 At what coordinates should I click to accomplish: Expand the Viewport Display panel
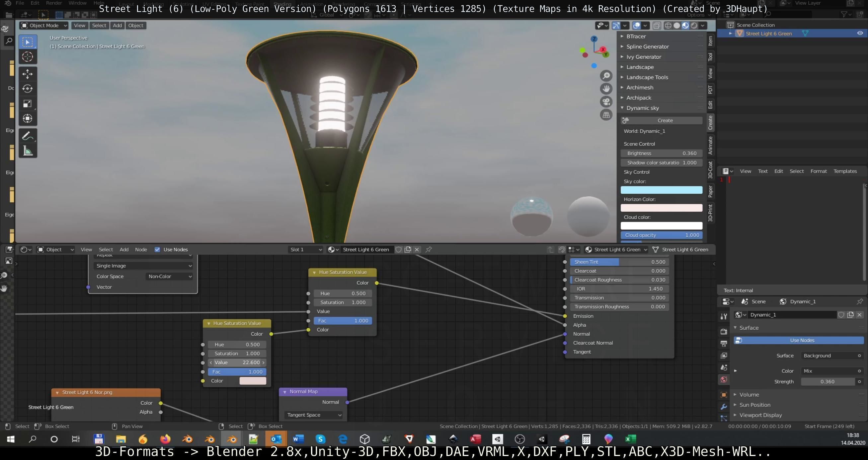760,415
